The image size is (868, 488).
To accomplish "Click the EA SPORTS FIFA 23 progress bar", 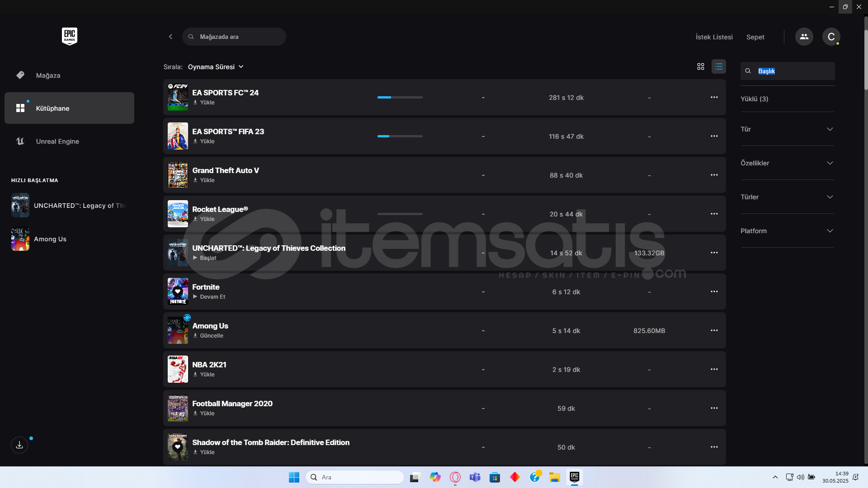I will coord(400,136).
